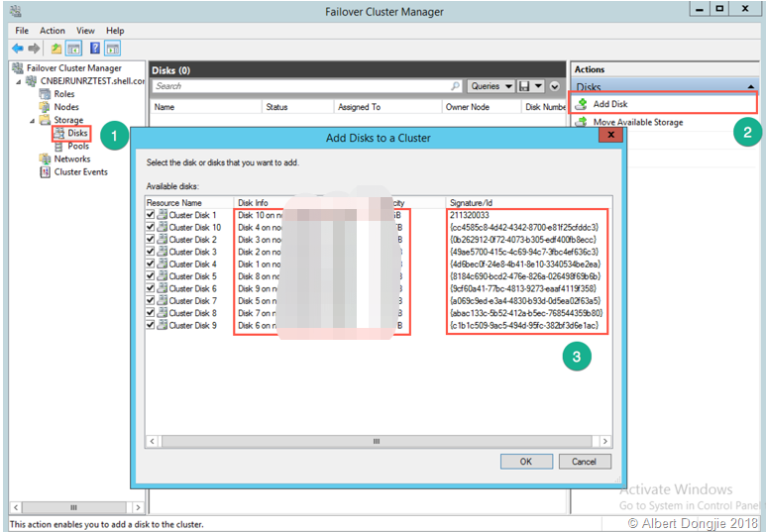Uncheck the Cluster Disk 2 checkbox
Screen dimensions: 766x532
tap(151, 240)
